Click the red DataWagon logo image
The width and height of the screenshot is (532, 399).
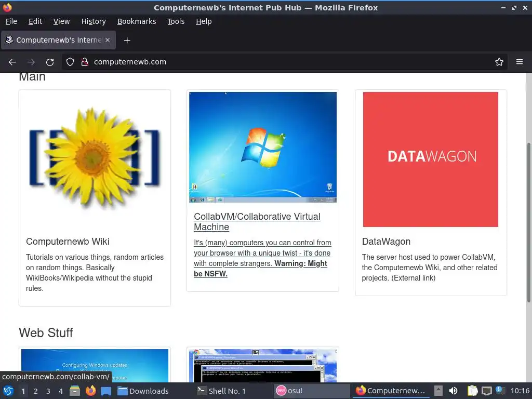point(431,159)
